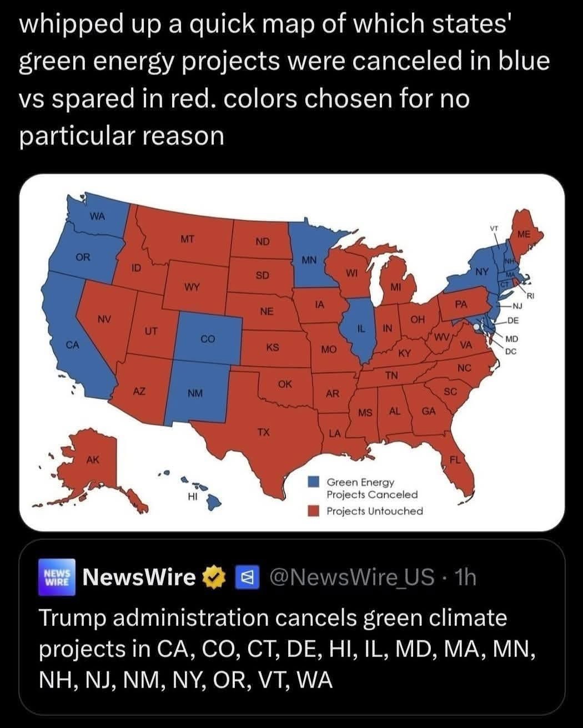Click the blue Green Energy Projects Canceled swatch

pos(314,482)
